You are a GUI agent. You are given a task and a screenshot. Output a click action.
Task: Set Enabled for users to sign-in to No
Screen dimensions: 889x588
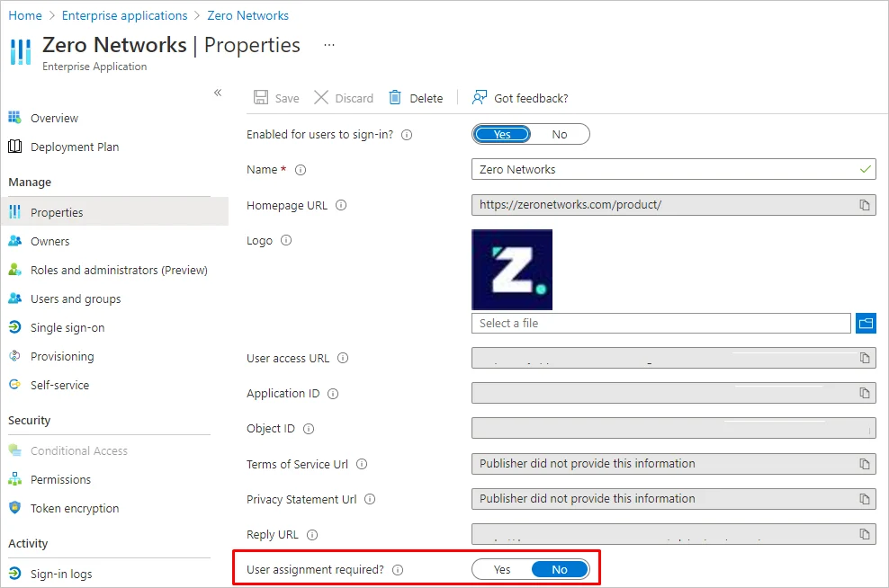(560, 134)
